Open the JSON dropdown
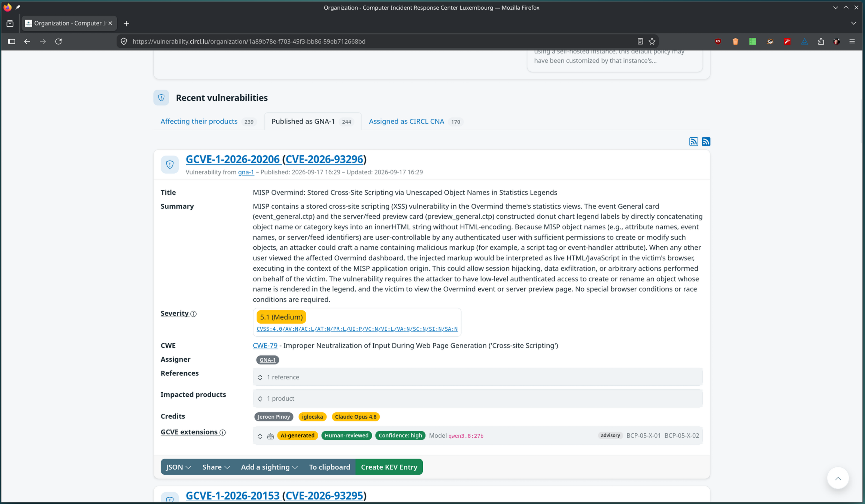865x504 pixels. coord(179,467)
